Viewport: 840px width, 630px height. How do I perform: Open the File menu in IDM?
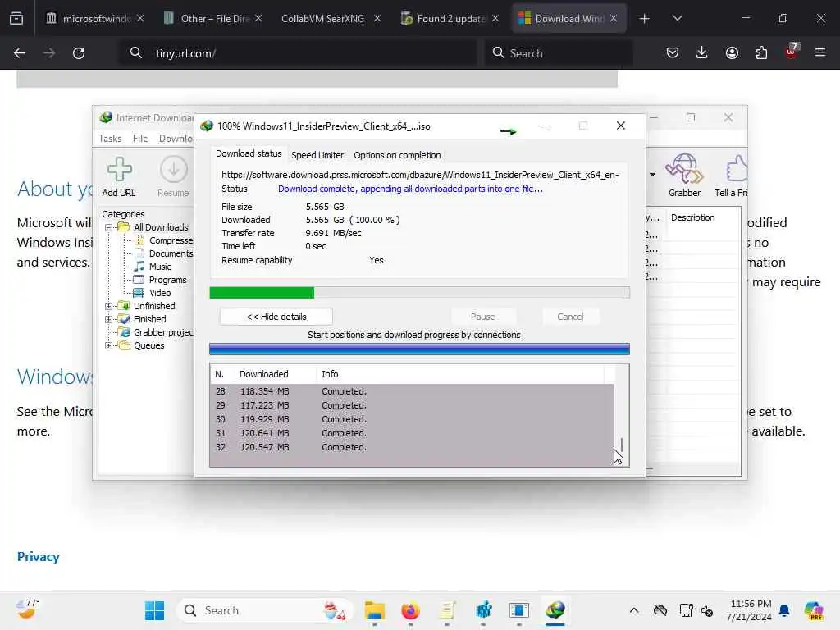tap(139, 138)
